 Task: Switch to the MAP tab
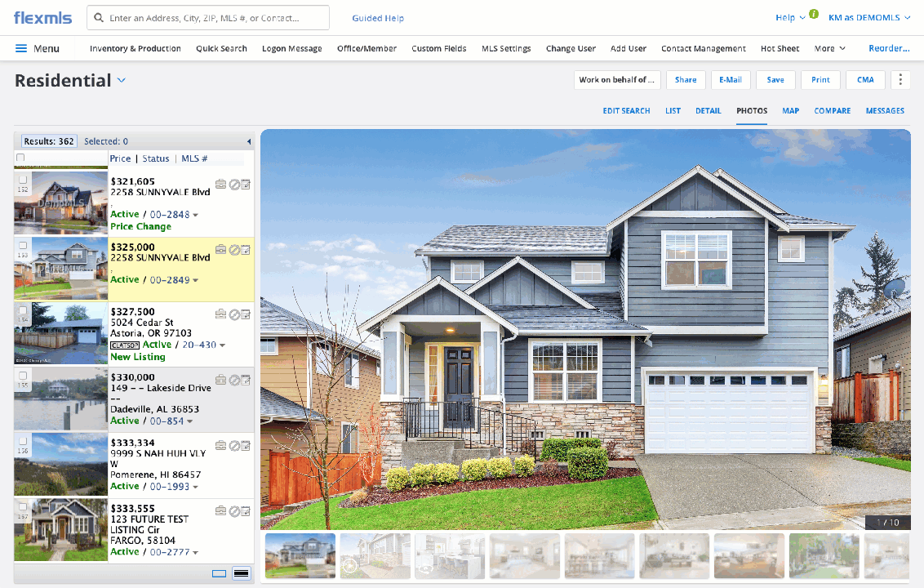coord(790,110)
